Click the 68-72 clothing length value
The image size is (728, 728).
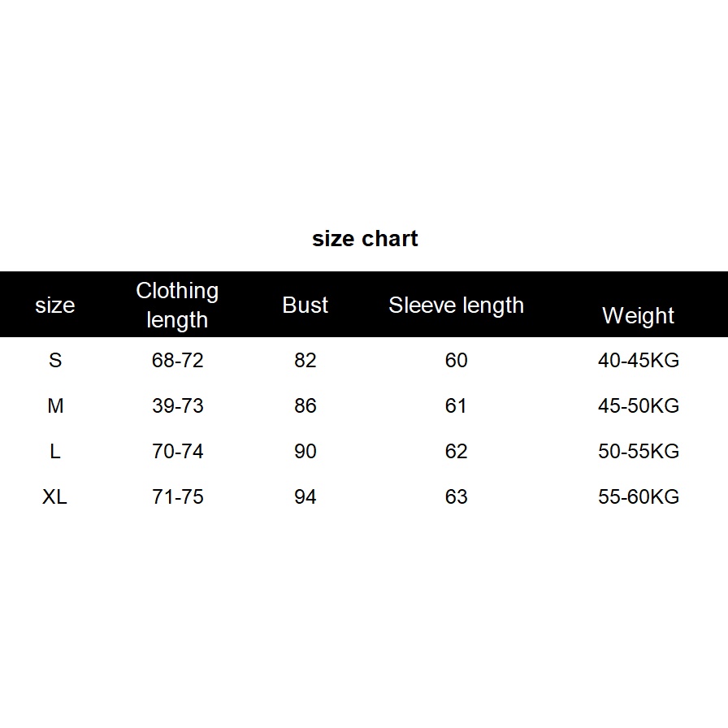177,360
